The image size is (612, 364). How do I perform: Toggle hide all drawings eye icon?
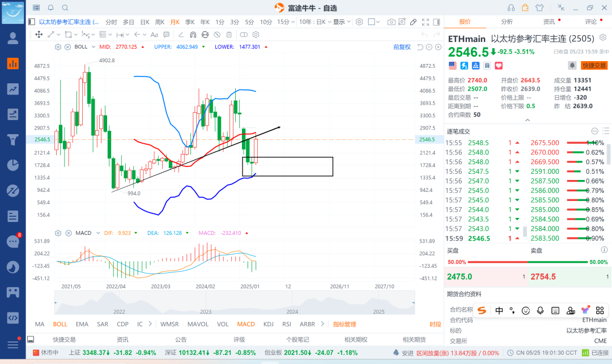217,35
